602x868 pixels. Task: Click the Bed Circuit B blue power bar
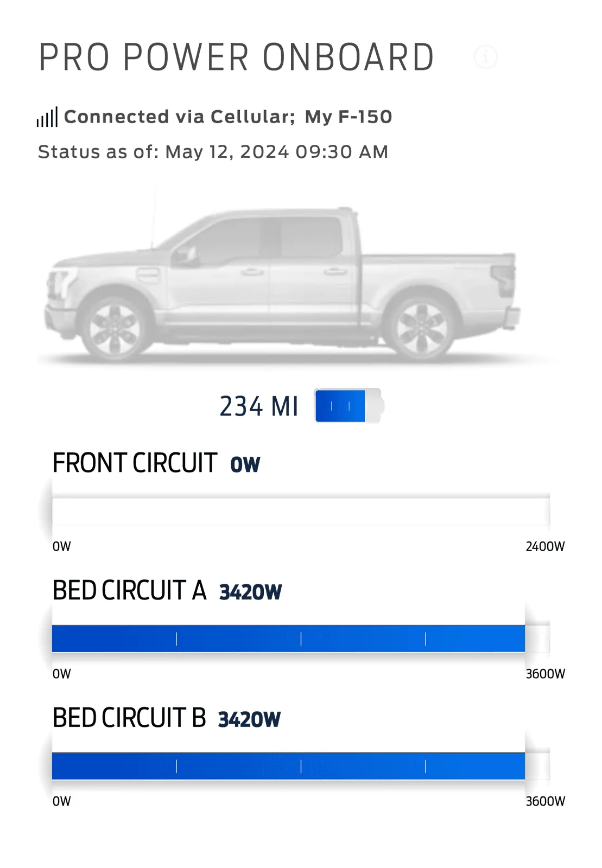tap(288, 766)
